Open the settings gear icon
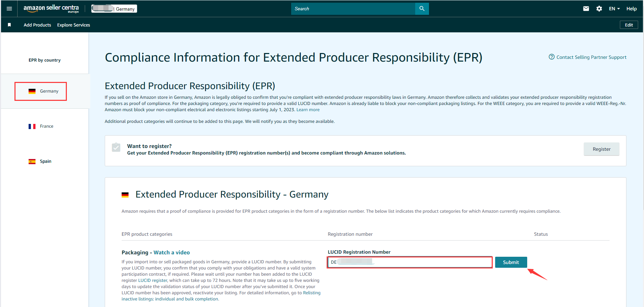Viewport: 644px width, 307px height. [x=599, y=9]
